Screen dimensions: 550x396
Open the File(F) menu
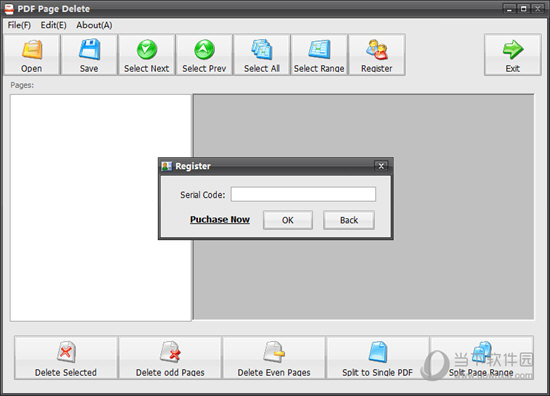tap(19, 25)
